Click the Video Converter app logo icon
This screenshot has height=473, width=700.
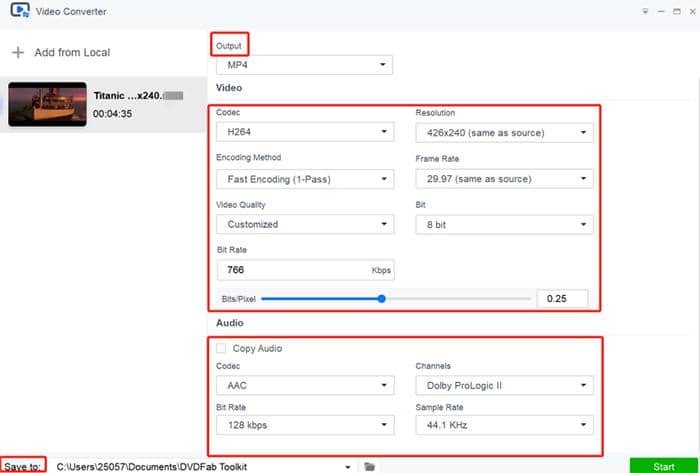[x=18, y=11]
